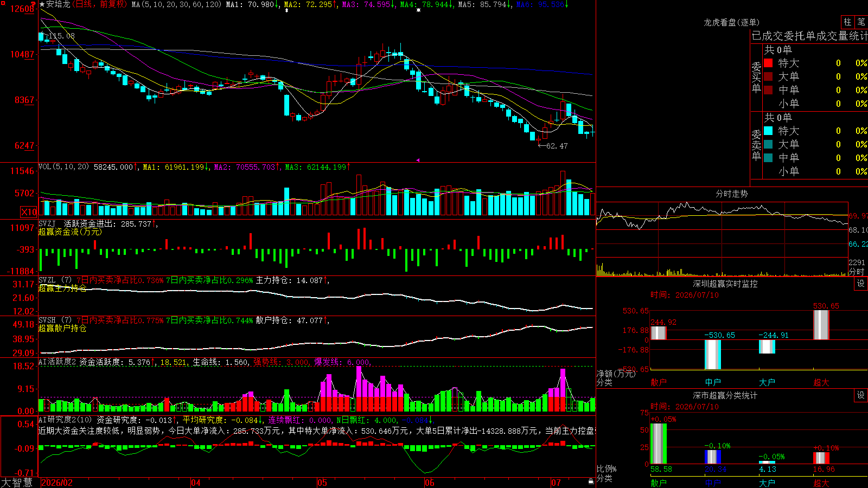Click the lock icon on the date axis
The width and height of the screenshot is (868, 488).
coord(591,481)
